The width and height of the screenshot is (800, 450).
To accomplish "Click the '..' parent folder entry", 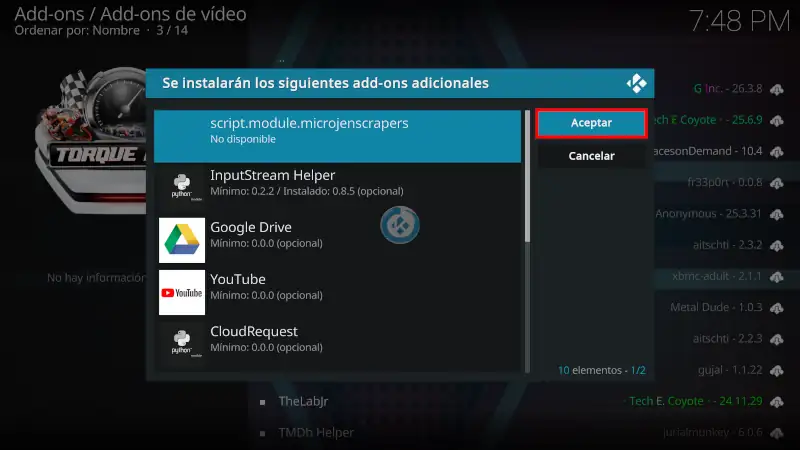I will click(282, 61).
